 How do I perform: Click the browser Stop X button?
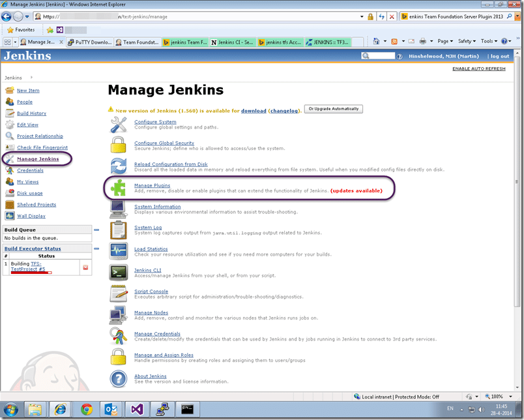coord(392,16)
